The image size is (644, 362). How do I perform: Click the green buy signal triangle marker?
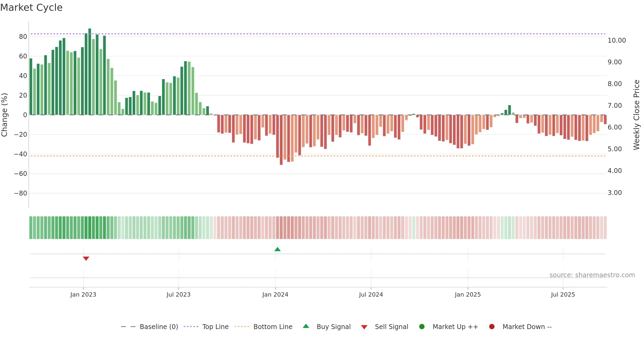pos(277,249)
